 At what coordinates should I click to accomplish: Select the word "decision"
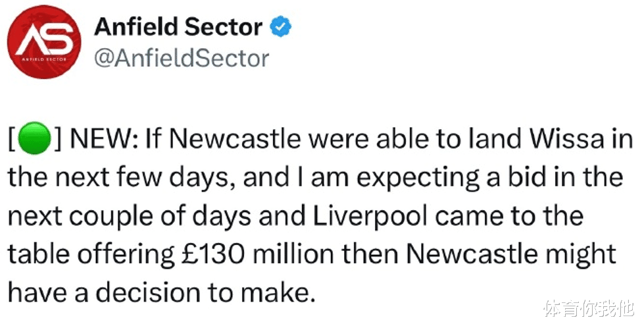[148, 293]
